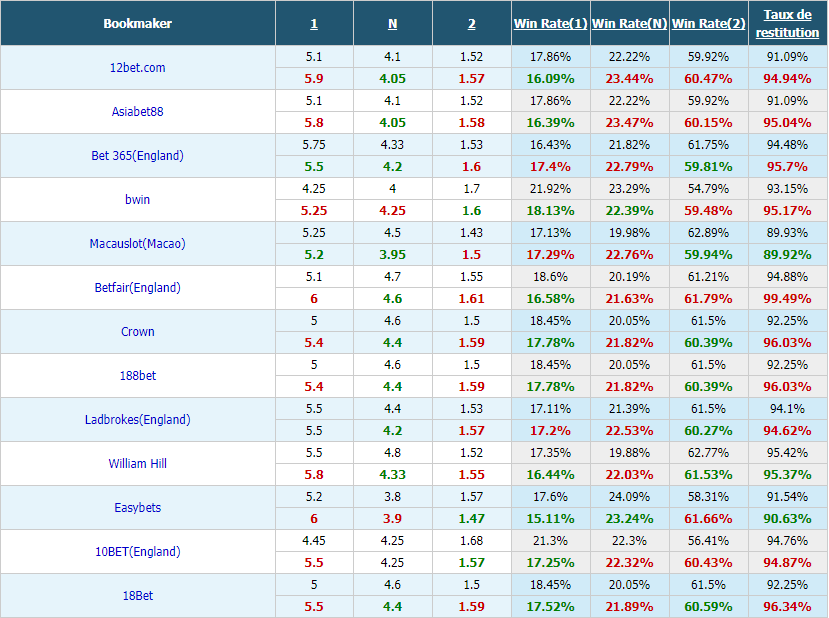Click the 61.66% win rate for Easybets
Viewport: 829px width, 618px height.
click(x=708, y=519)
